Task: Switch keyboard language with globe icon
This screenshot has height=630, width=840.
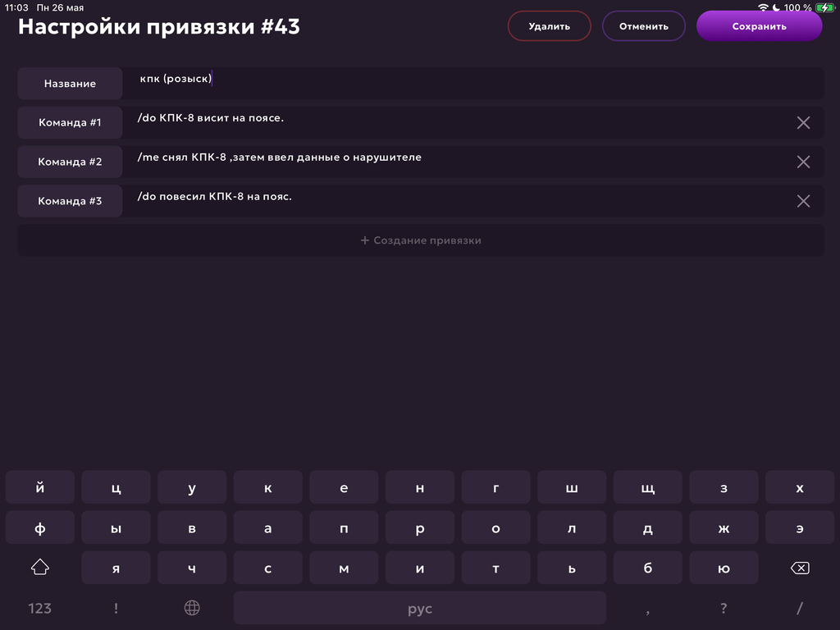Action: pos(192,608)
